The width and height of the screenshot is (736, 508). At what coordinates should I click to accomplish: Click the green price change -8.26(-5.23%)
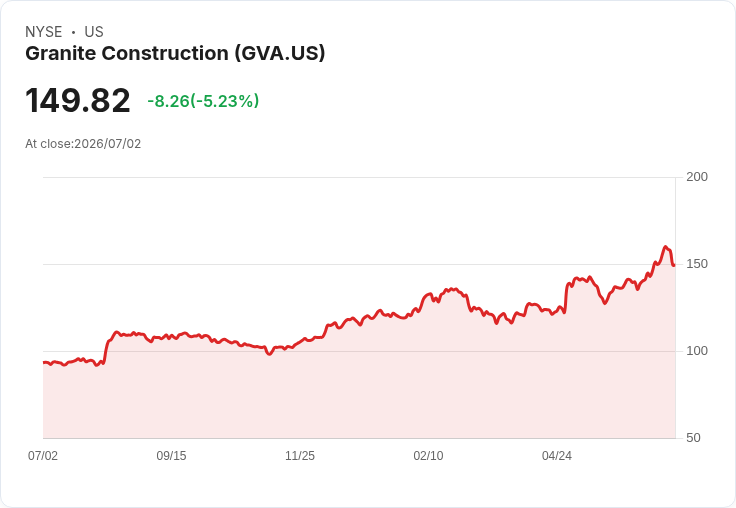[x=203, y=101]
